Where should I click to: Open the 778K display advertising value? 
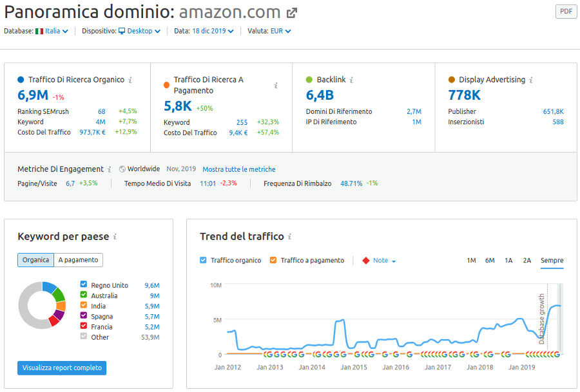[x=465, y=95]
